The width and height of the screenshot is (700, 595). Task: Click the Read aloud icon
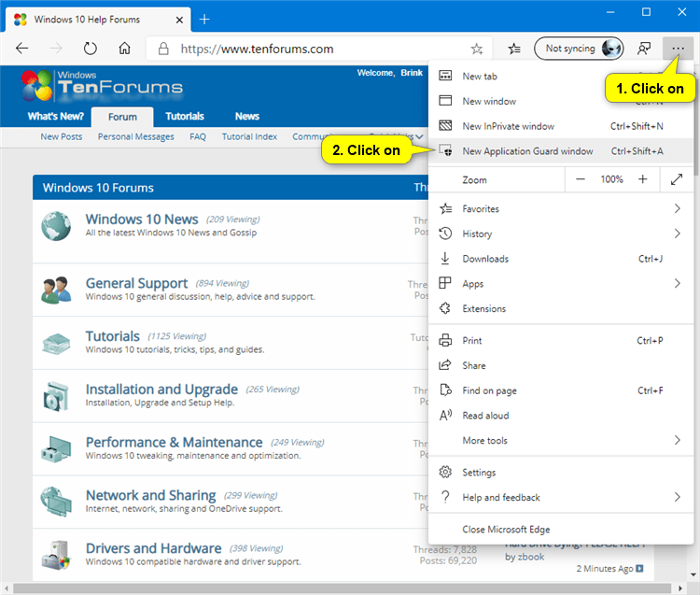(445, 415)
